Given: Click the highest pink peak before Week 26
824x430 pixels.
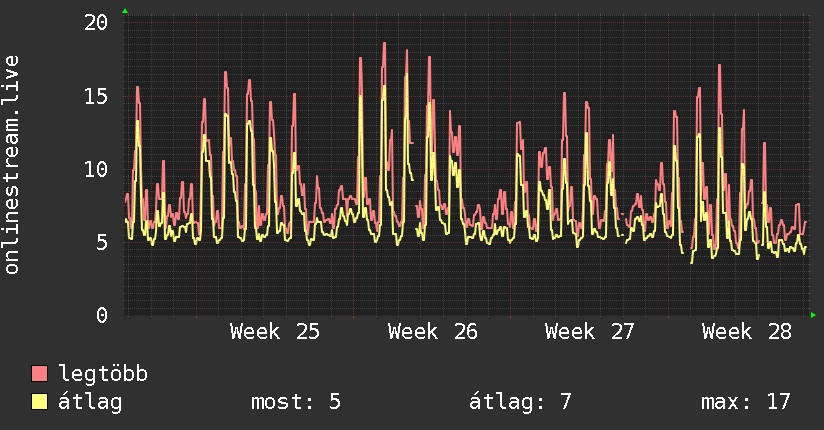Looking at the screenshot, I should click(384, 44).
